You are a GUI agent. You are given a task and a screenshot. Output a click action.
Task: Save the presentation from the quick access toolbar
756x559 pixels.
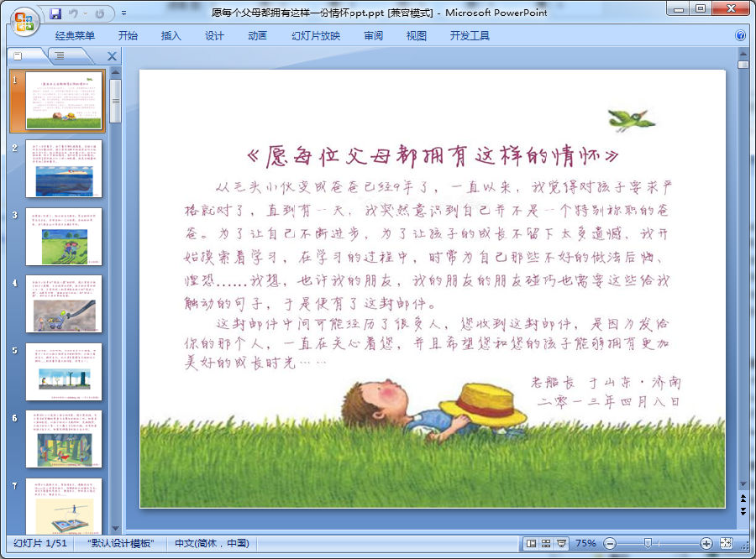[x=55, y=14]
